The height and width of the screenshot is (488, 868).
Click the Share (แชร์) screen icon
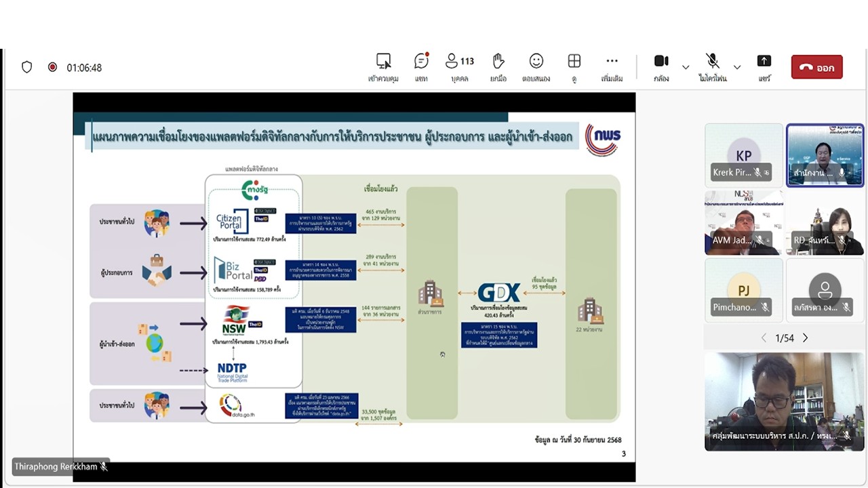tap(764, 67)
